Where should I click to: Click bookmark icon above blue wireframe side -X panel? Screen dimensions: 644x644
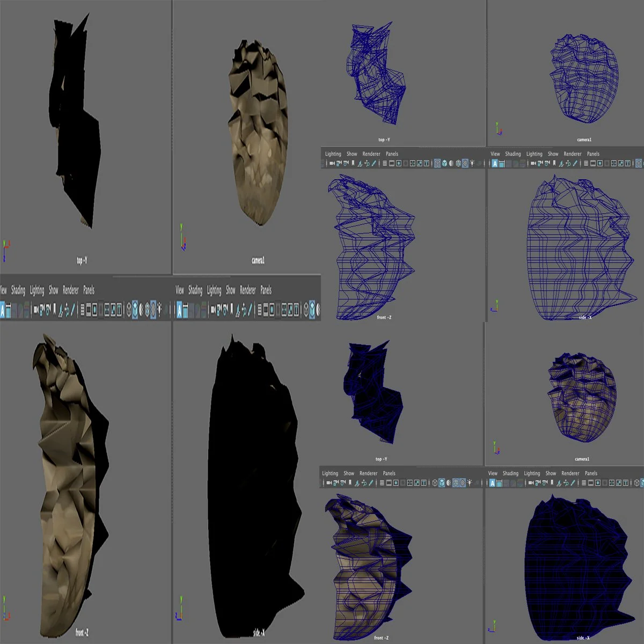(553, 164)
